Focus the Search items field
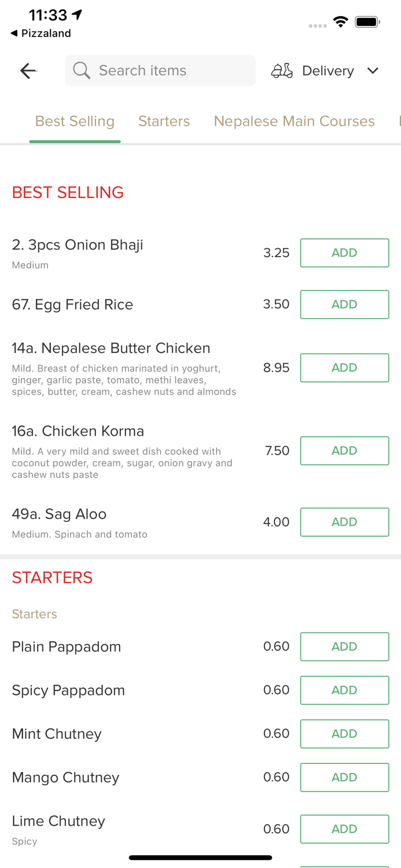401x868 pixels. 168,71
